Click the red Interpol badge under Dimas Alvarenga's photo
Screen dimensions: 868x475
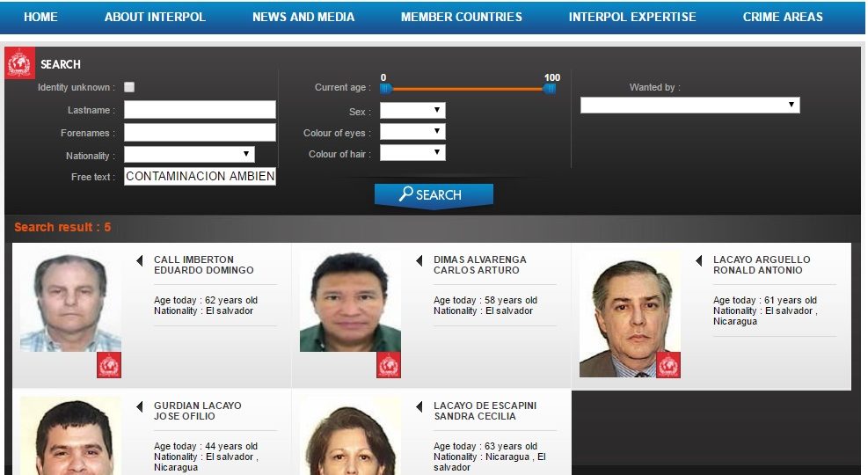[x=389, y=365]
